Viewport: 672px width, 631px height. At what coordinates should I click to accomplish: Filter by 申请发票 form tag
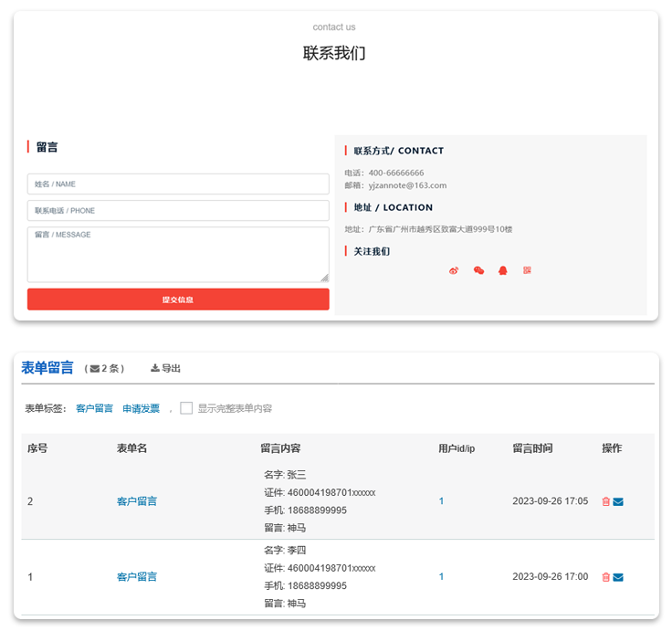(141, 408)
